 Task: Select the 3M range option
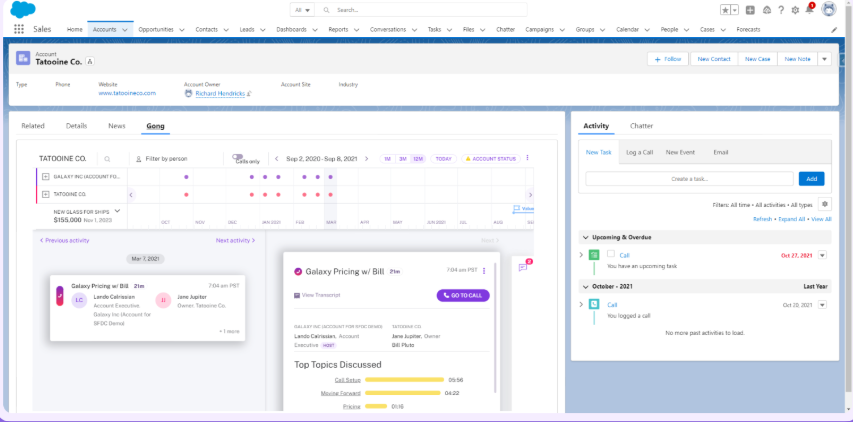click(403, 159)
